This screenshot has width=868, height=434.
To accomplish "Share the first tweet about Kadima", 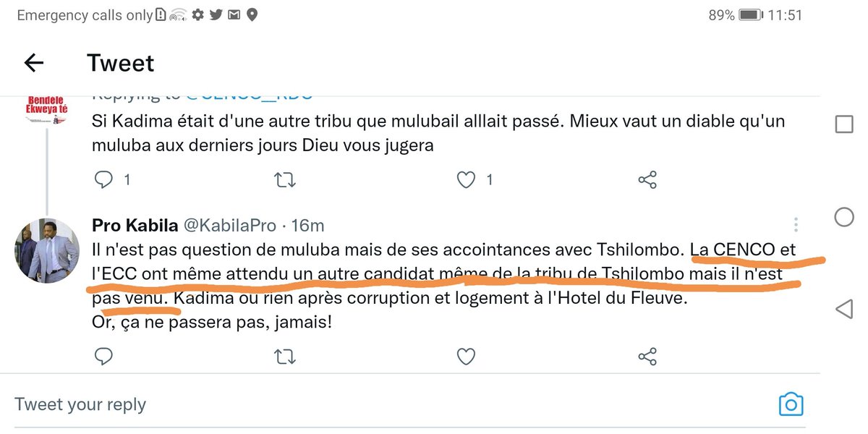I will 647,179.
